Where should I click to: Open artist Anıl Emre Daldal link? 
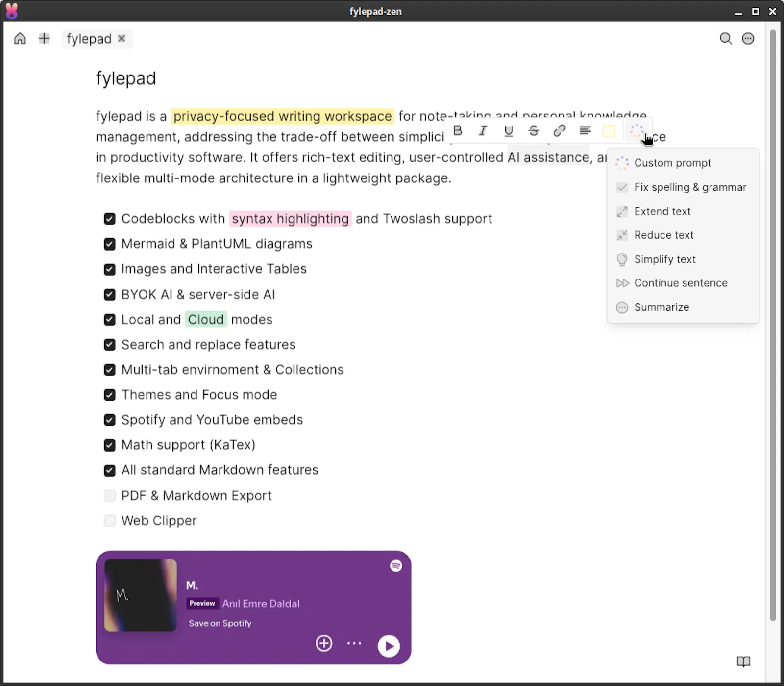pos(261,604)
